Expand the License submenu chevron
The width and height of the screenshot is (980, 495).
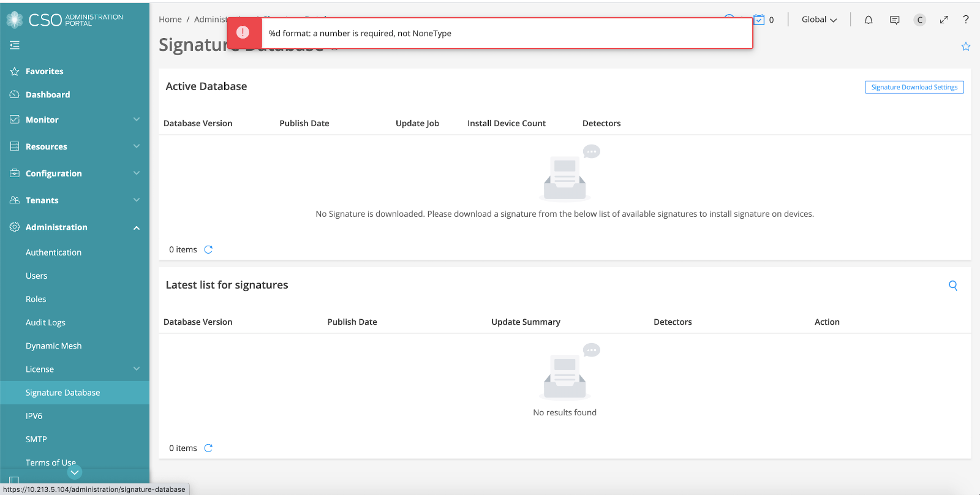coord(137,369)
